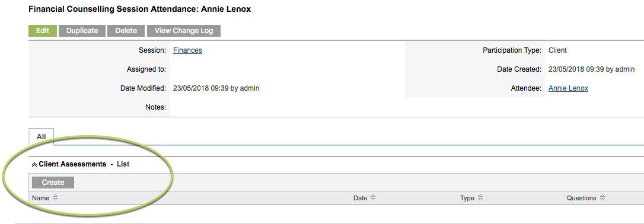644x224 pixels.
Task: Collapse the Client Assessments panel chevron
Action: (x=34, y=165)
